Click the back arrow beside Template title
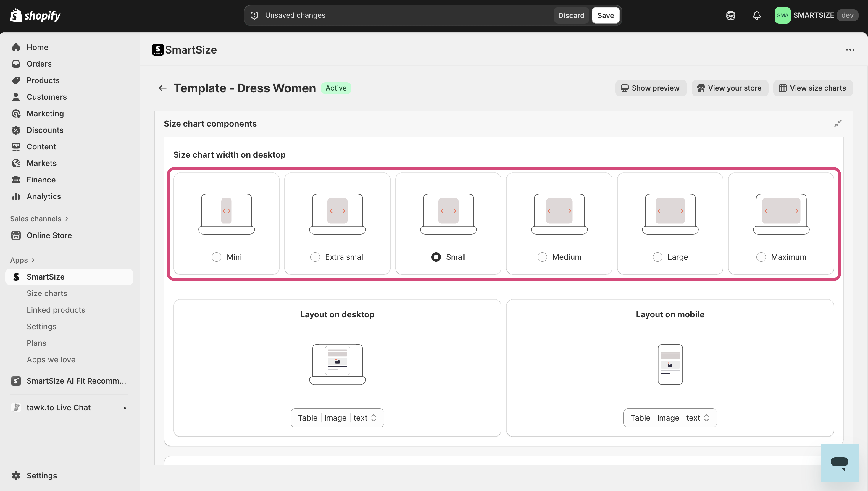The width and height of the screenshot is (868, 491). coord(162,88)
